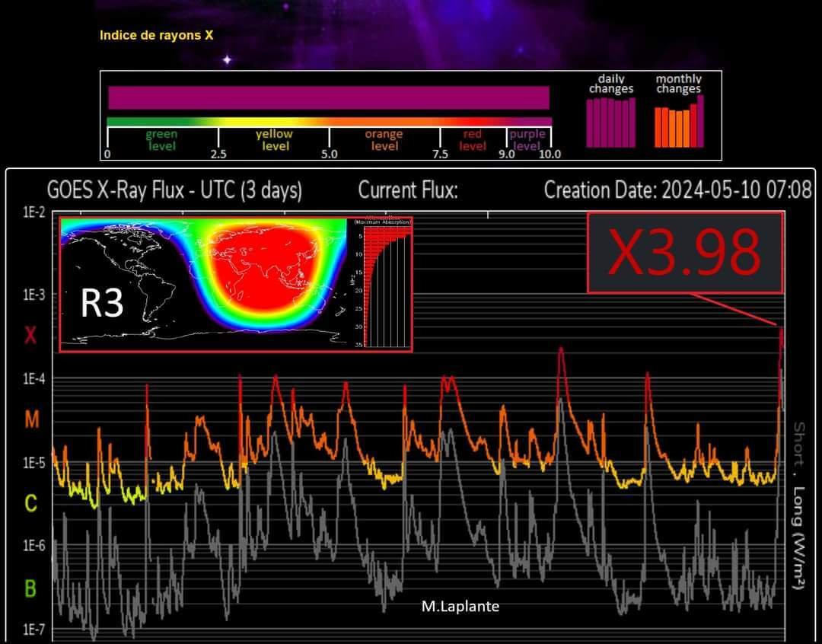Screen dimensions: 822x644
Task: Click the yellow-green C flare class label
Action: pyautogui.click(x=30, y=503)
